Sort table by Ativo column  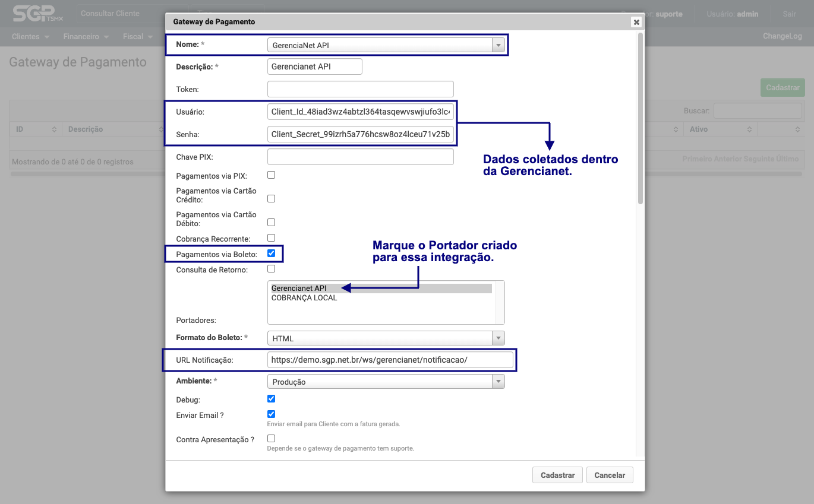(720, 129)
